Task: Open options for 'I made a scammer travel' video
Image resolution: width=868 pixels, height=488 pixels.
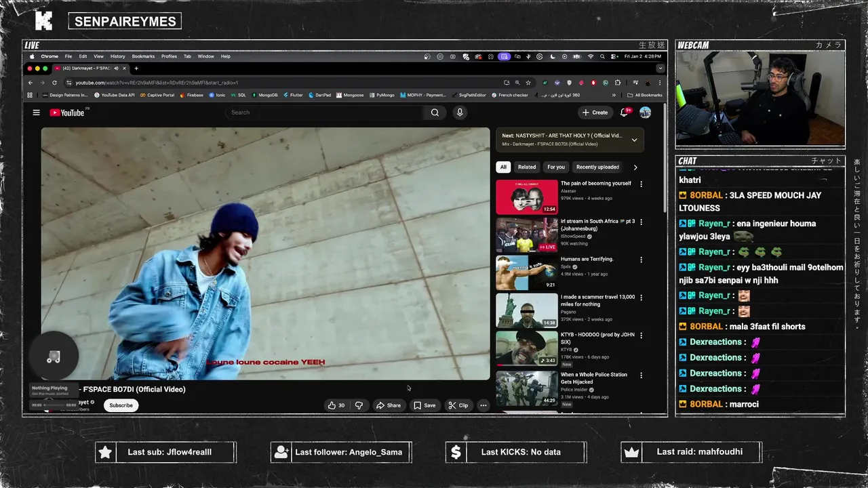Action: tap(641, 298)
